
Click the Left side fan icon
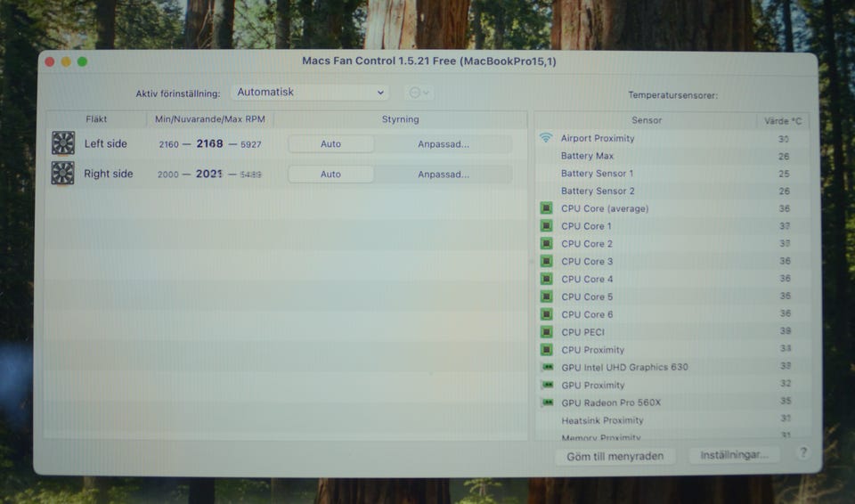(63, 142)
